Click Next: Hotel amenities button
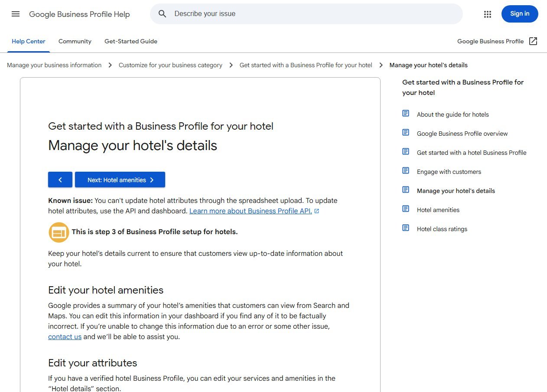 tap(120, 180)
